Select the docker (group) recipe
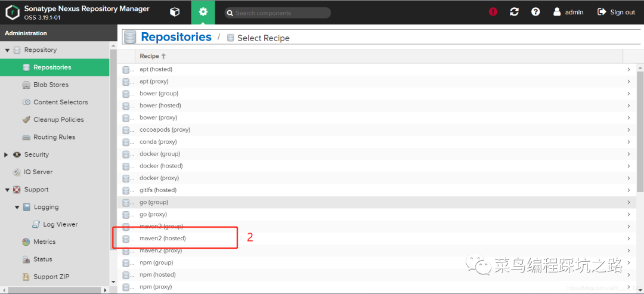 pyautogui.click(x=377, y=154)
